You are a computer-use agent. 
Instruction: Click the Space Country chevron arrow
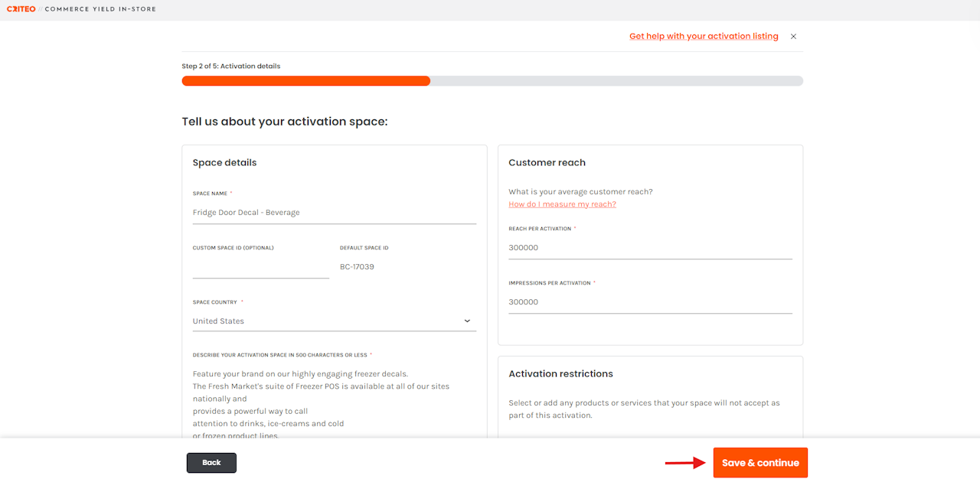tap(467, 321)
